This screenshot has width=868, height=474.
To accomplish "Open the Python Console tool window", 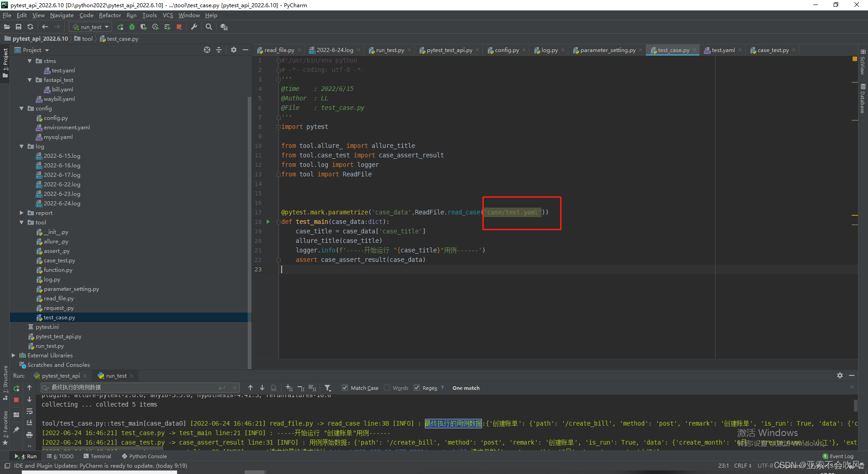I will [144, 456].
